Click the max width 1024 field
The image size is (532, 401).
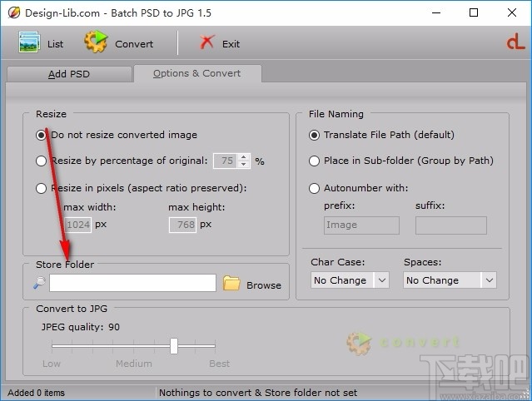point(78,225)
